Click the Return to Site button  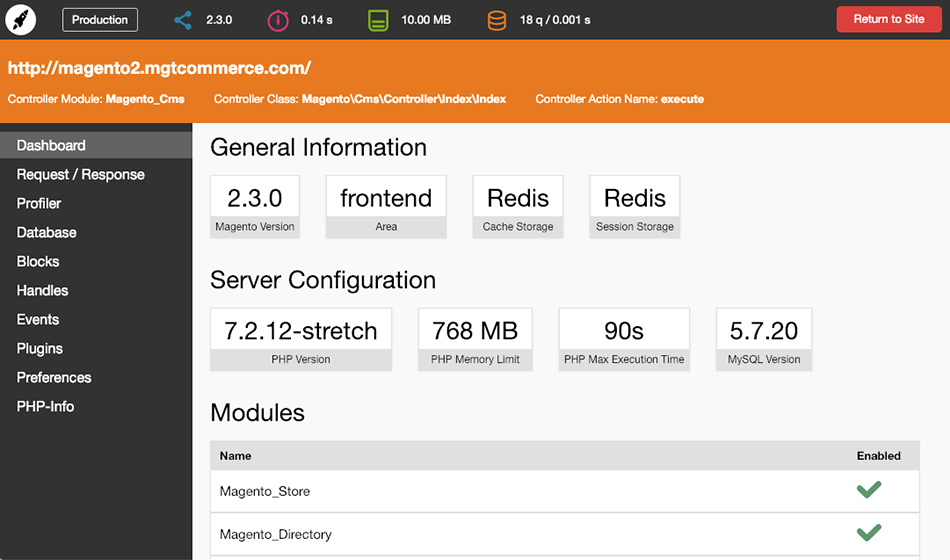click(x=889, y=19)
